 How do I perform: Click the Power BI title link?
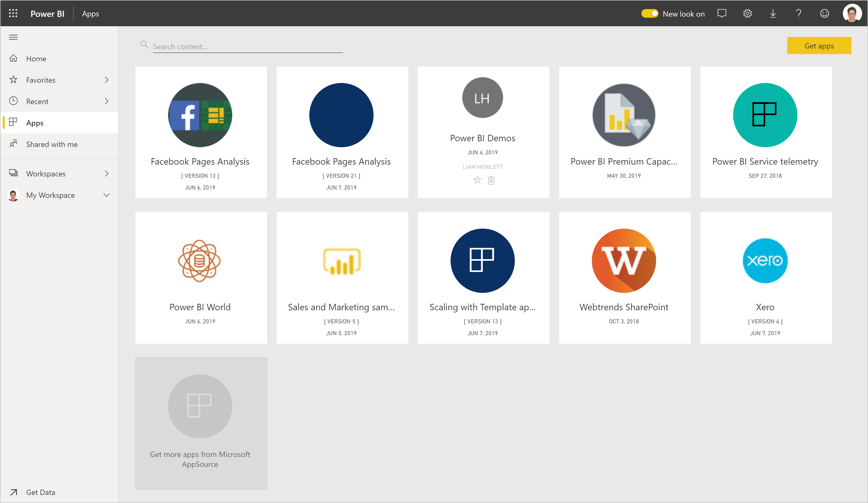[47, 14]
